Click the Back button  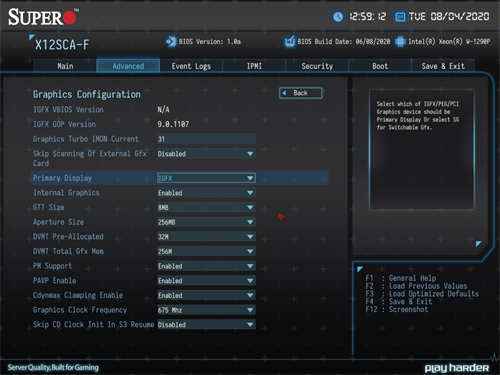coord(301,93)
